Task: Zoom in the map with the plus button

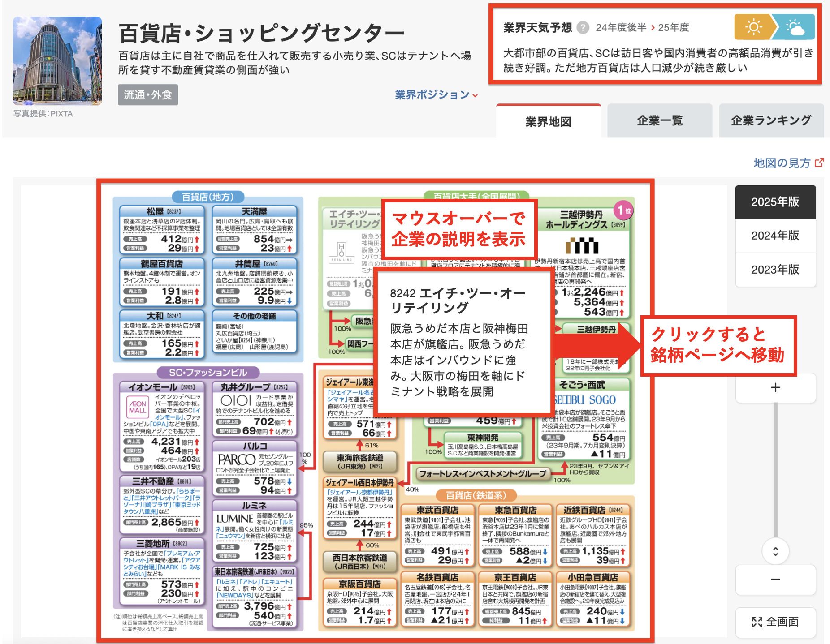Action: click(775, 388)
